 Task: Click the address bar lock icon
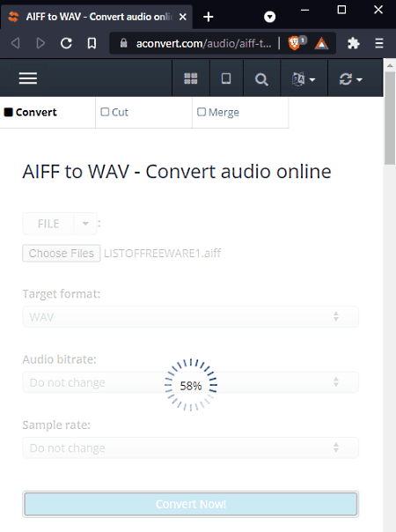coord(124,43)
